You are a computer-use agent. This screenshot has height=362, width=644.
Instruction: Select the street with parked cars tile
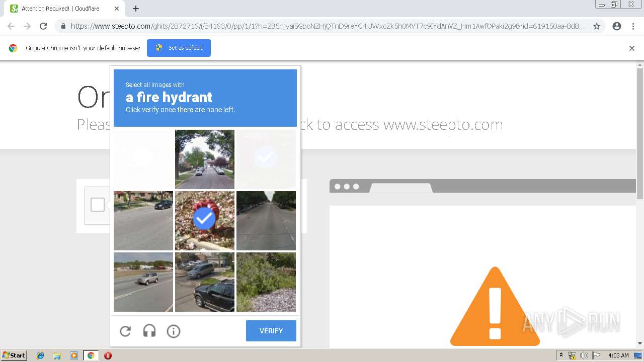click(x=205, y=159)
